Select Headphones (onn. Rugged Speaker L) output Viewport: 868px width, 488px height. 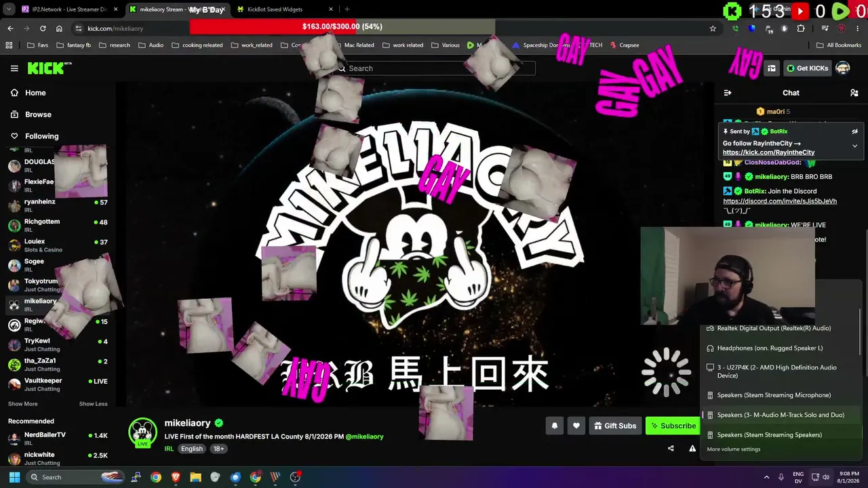[x=780, y=348]
